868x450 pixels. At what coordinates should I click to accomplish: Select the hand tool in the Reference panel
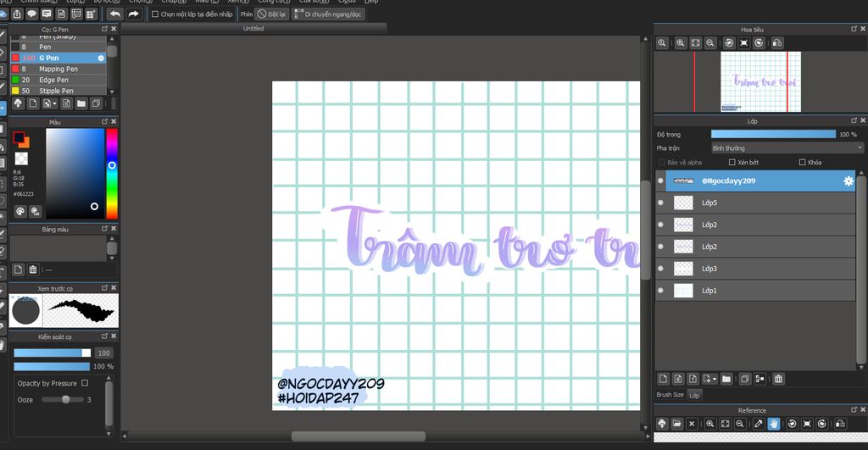click(774, 424)
